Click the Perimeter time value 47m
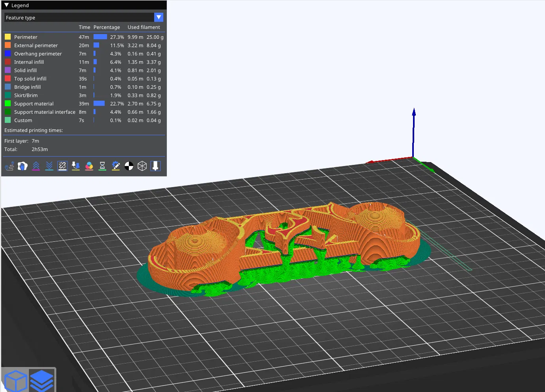 tap(84, 37)
